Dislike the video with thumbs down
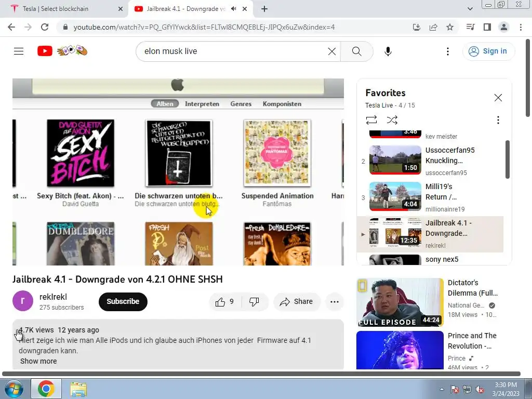Image resolution: width=532 pixels, height=399 pixels. 254,302
